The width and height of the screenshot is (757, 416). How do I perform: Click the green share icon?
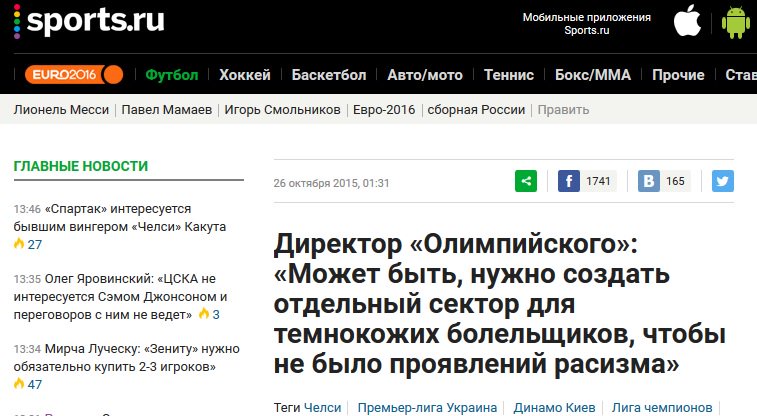pyautogui.click(x=526, y=181)
